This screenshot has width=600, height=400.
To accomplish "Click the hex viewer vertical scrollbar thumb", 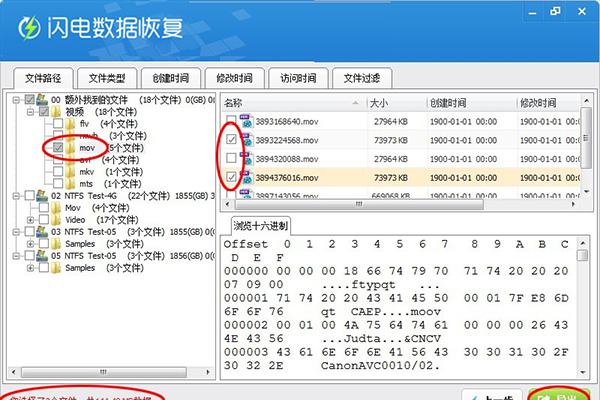I will [x=582, y=255].
